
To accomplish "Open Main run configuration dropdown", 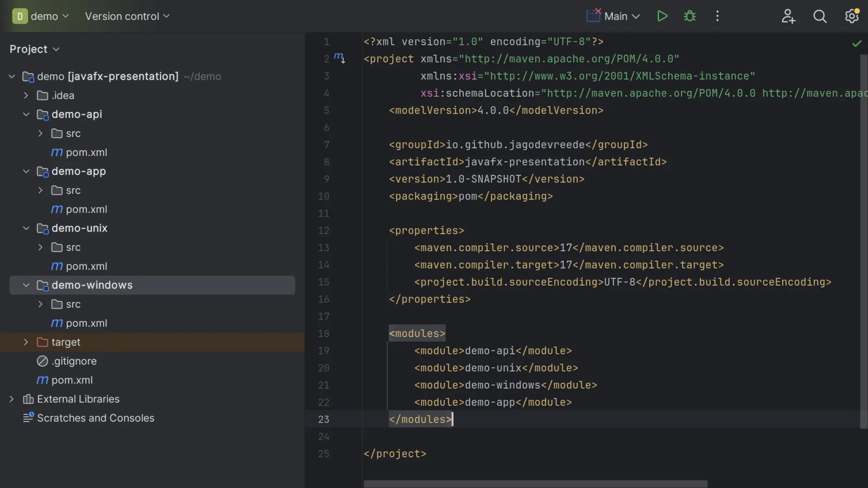I will pos(621,16).
